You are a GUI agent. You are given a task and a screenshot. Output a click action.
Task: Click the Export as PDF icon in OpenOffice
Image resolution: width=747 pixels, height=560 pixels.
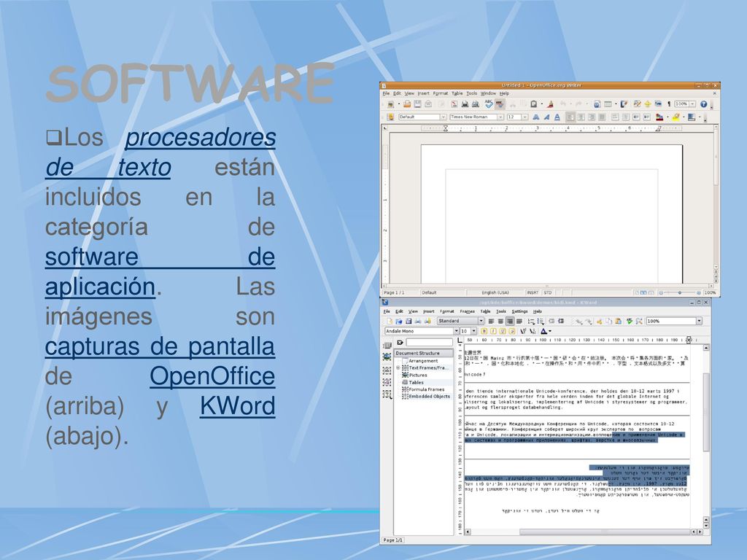tap(454, 104)
